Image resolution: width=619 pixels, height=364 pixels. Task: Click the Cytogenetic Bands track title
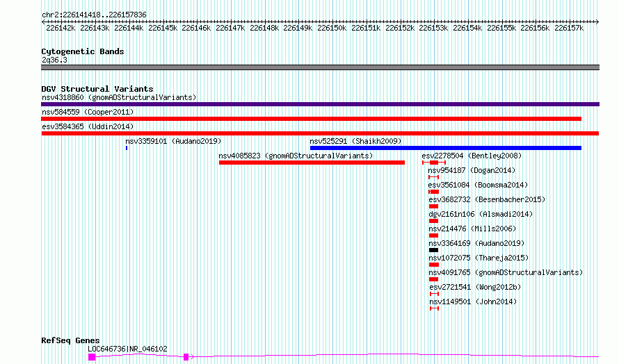pyautogui.click(x=83, y=51)
